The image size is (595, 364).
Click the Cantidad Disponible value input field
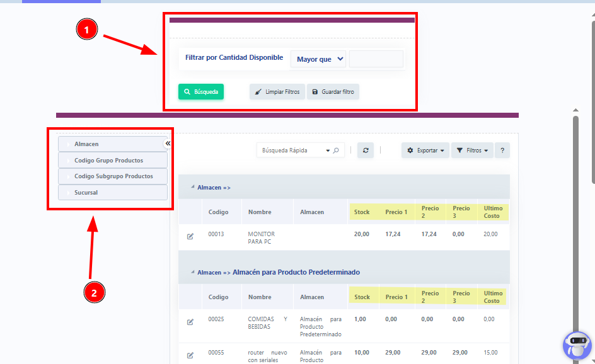[x=376, y=59]
